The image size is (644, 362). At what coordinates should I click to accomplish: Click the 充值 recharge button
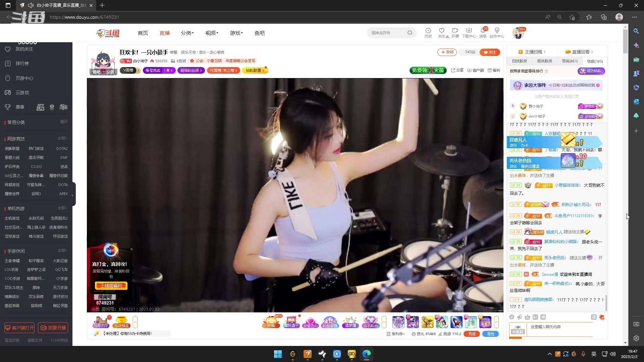tap(472, 334)
